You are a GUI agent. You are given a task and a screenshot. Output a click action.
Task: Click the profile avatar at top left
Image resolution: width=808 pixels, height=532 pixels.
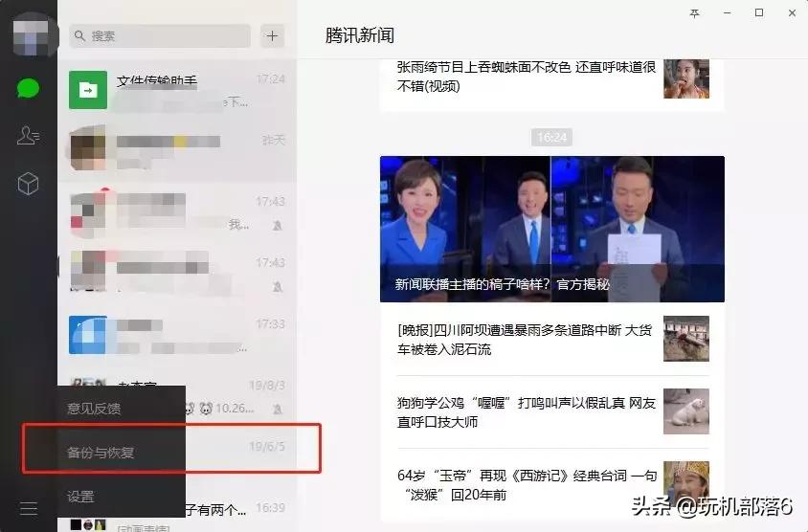(31, 34)
